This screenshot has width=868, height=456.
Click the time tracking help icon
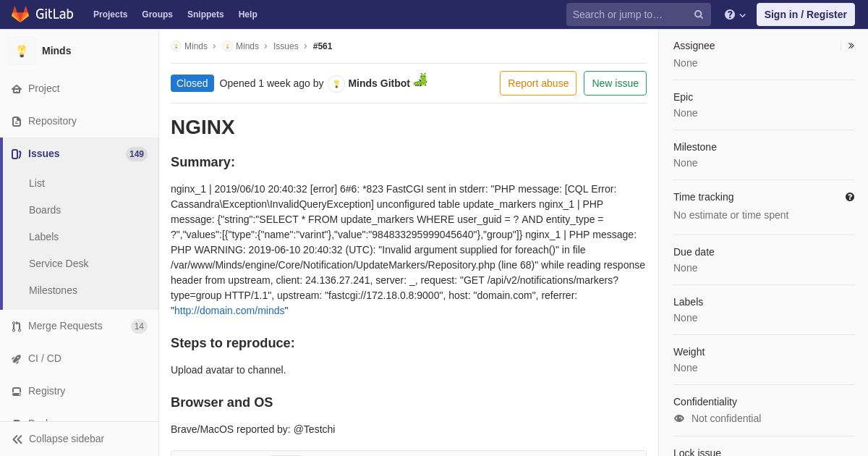point(850,197)
